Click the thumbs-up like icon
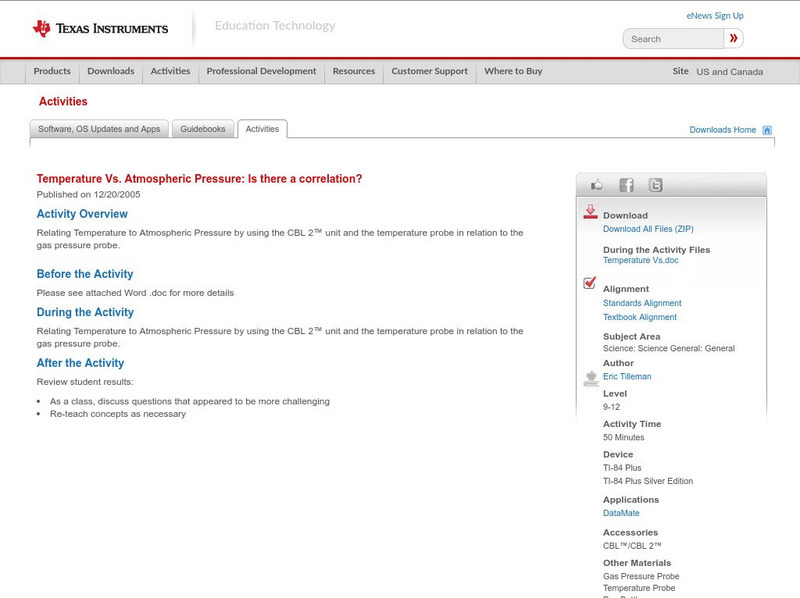The height and width of the screenshot is (598, 800). point(596,185)
